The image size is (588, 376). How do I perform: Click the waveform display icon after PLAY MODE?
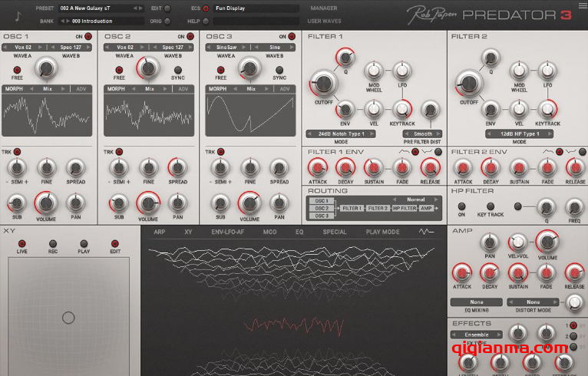[x=426, y=231]
